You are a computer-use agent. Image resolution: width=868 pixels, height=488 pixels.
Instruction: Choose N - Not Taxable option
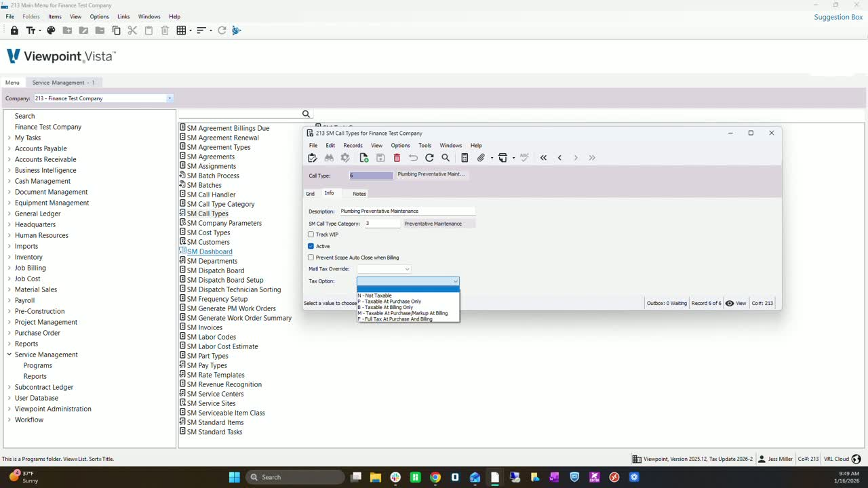(408, 296)
